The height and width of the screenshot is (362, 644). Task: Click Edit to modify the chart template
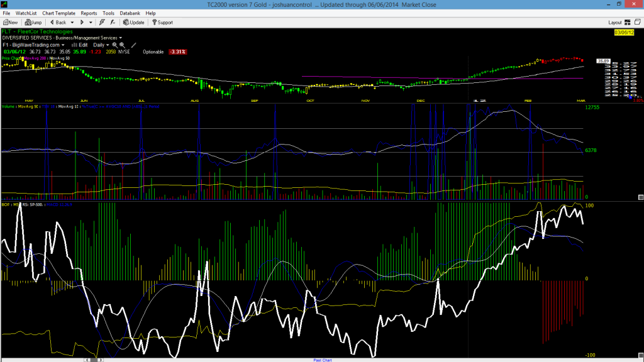point(80,45)
